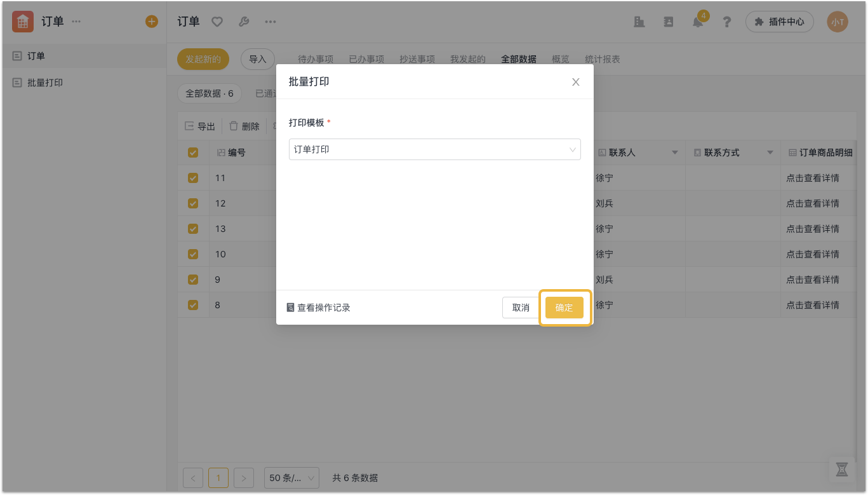Switch to 抄送事项 tab
868x495 pixels.
coord(417,59)
